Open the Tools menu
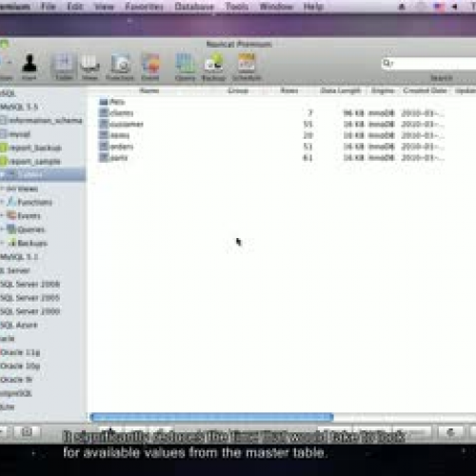 237,7
